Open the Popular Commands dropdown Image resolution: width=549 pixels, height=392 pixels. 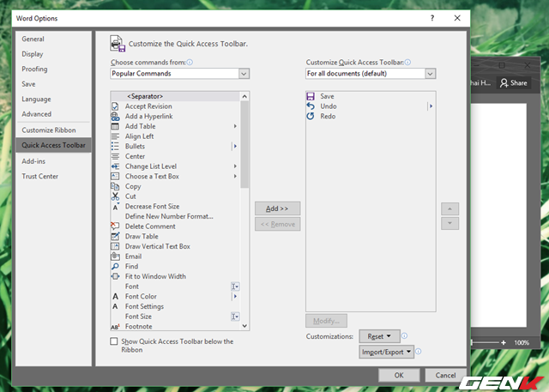tap(244, 74)
